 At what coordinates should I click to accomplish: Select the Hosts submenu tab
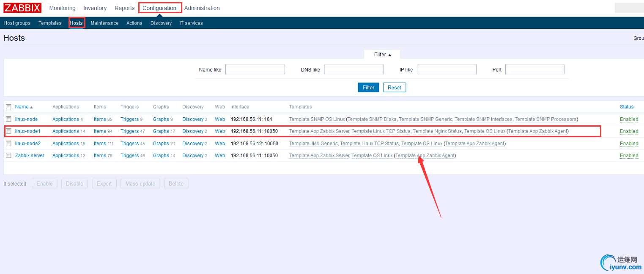point(76,23)
